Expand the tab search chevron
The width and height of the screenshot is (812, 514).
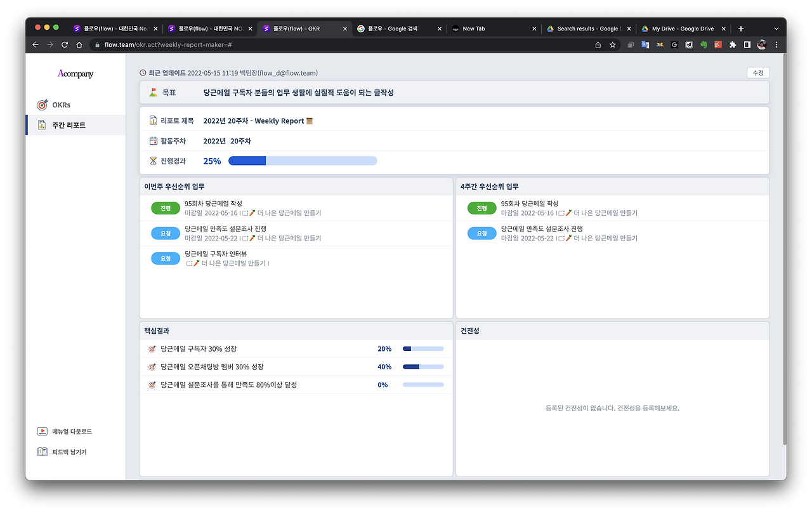pyautogui.click(x=776, y=29)
